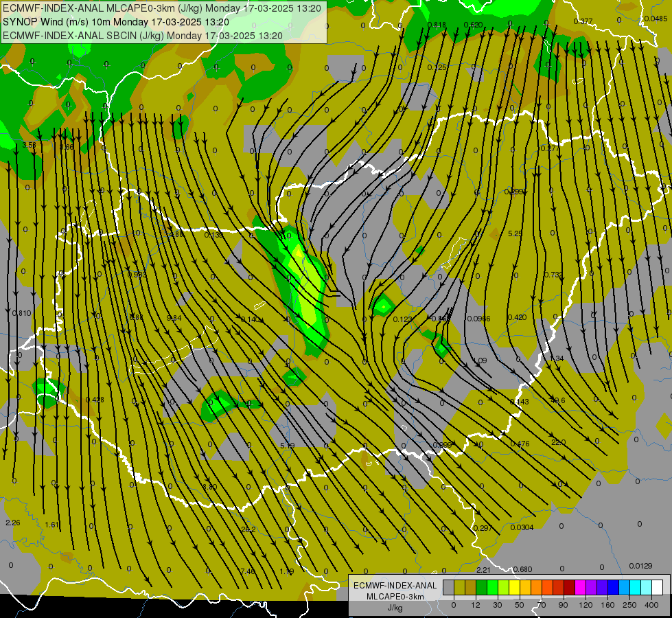This screenshot has width=672, height=618.
Task: Click the value '3.58' on the map
Action: (29, 145)
